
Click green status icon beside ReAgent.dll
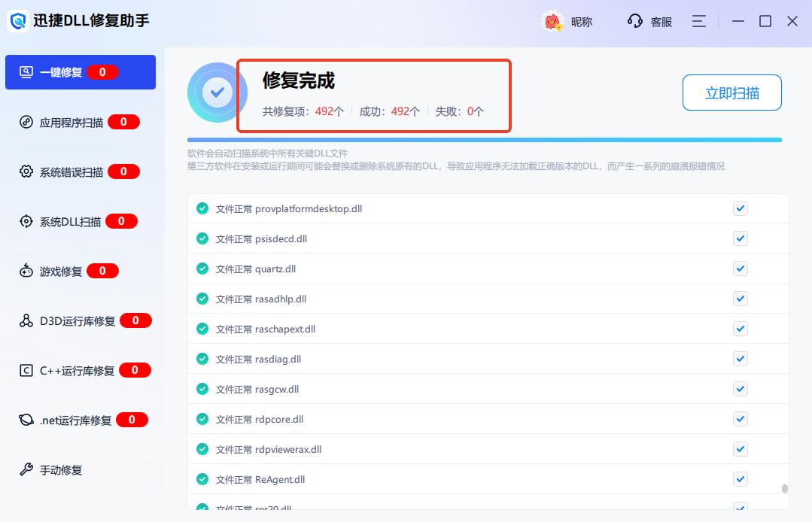click(202, 479)
